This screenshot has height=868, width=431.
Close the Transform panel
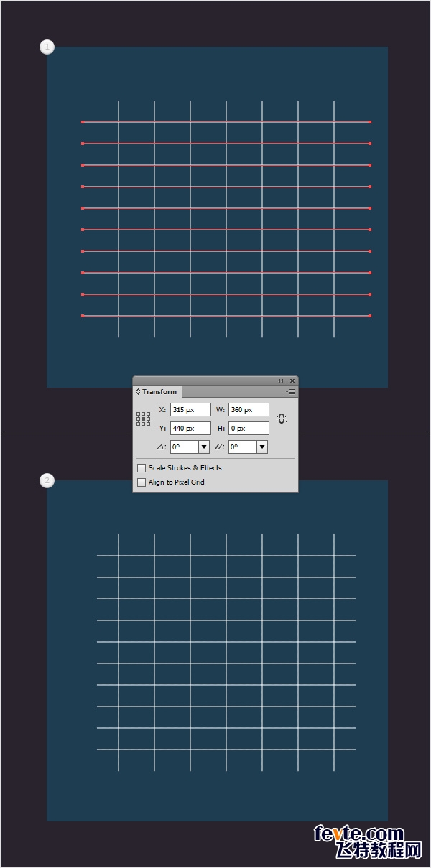[292, 381]
